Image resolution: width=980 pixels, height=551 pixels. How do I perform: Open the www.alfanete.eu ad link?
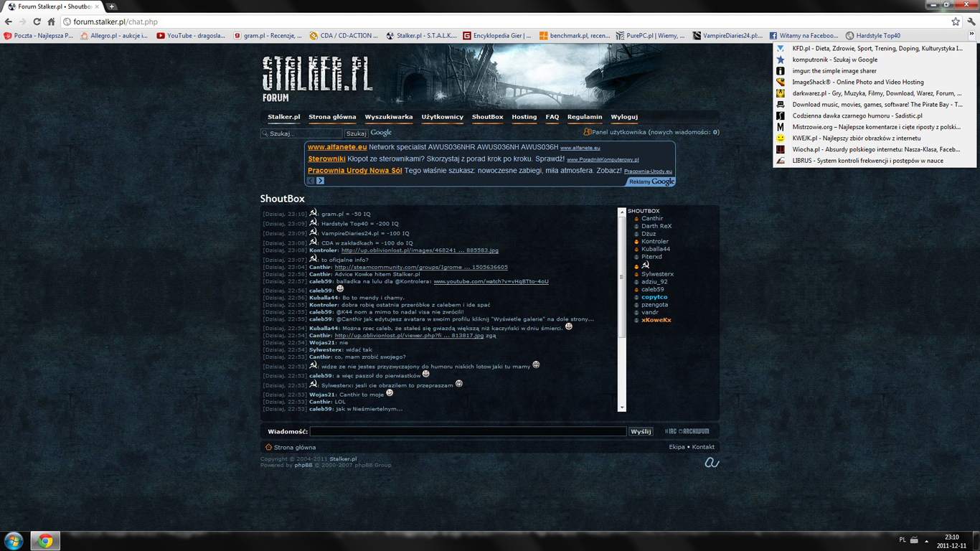pos(337,147)
